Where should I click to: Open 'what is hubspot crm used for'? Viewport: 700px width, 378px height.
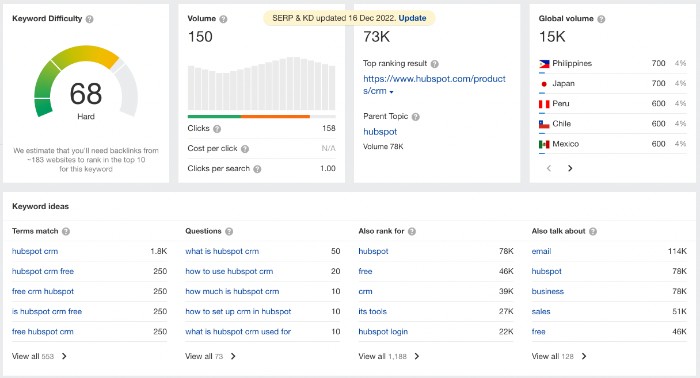[x=238, y=332]
